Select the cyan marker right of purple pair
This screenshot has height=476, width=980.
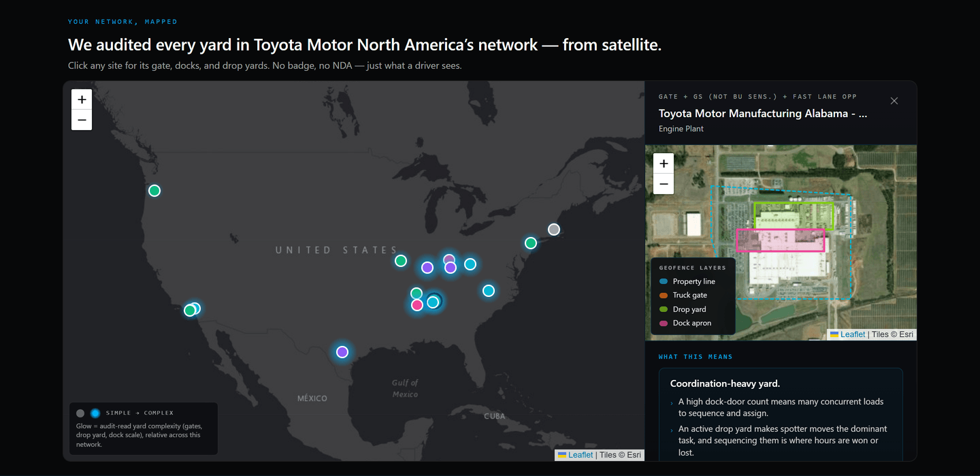point(470,264)
